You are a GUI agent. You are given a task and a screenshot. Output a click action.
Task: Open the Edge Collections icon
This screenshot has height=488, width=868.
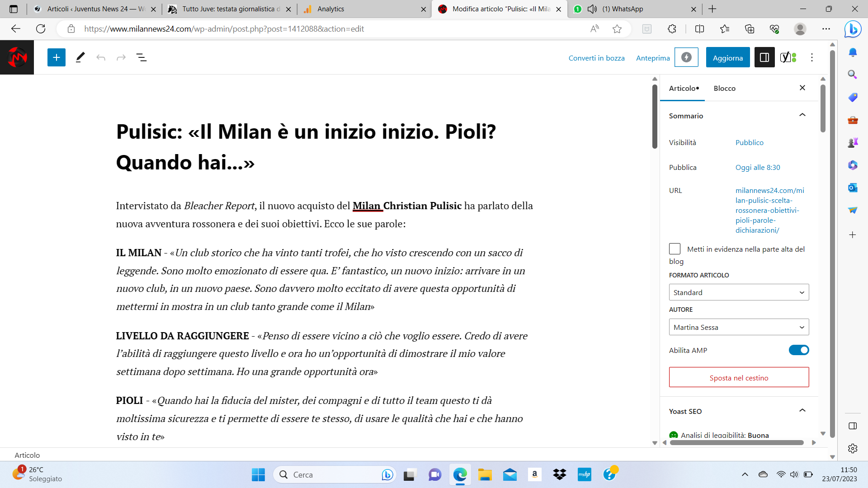pyautogui.click(x=750, y=29)
